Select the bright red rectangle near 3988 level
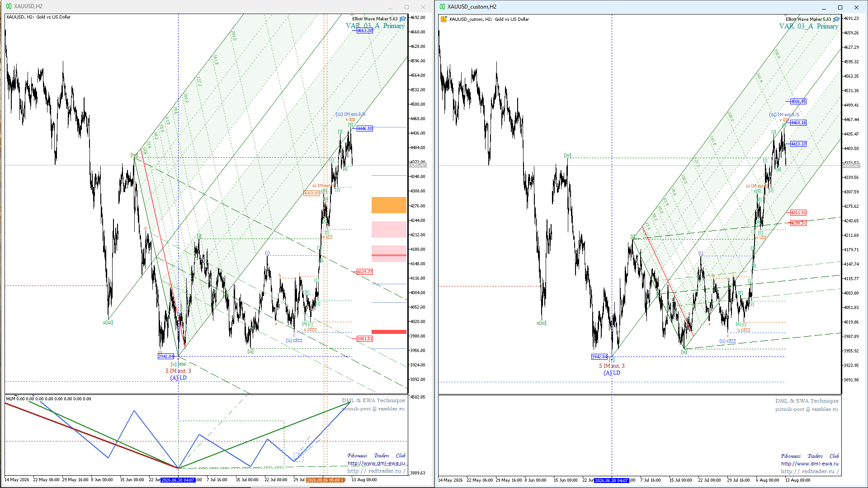Image resolution: width=868 pixels, height=488 pixels. pyautogui.click(x=389, y=332)
